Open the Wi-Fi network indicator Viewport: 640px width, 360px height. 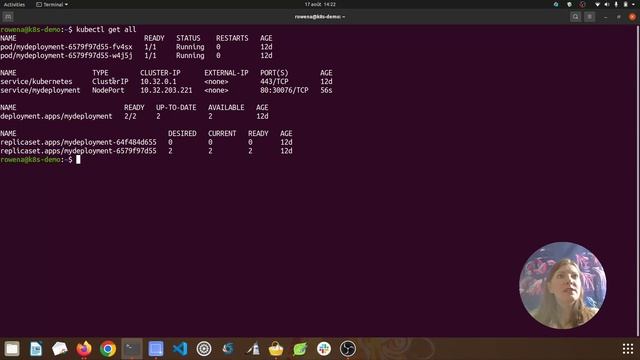pos(598,4)
